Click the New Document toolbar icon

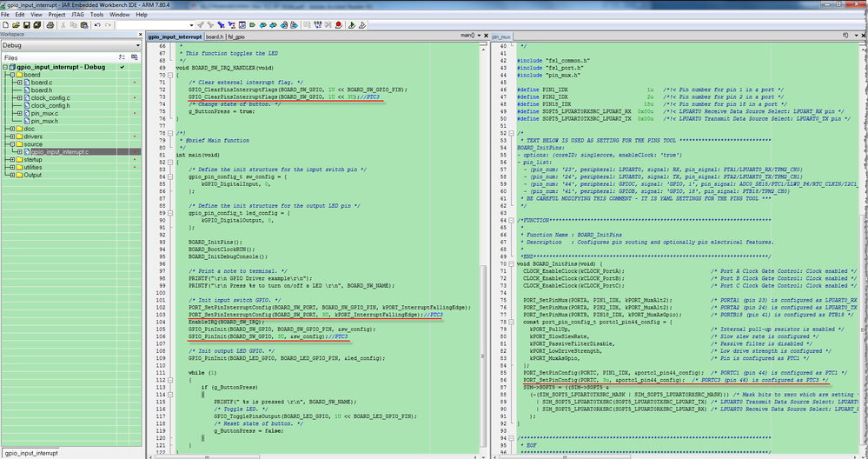[x=6, y=25]
